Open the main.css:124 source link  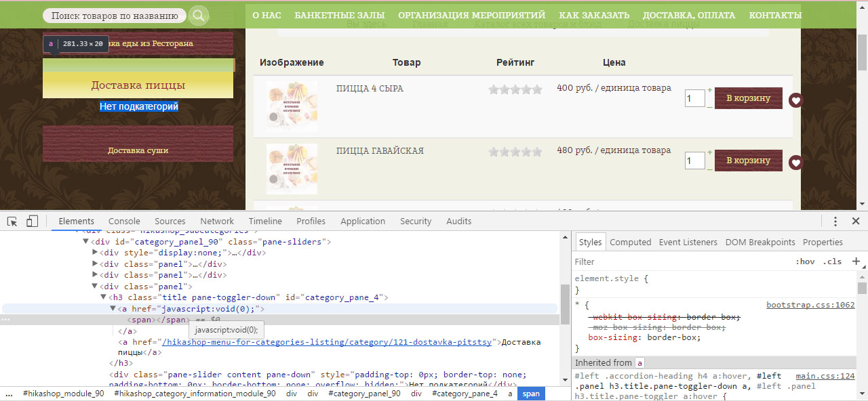(x=825, y=376)
